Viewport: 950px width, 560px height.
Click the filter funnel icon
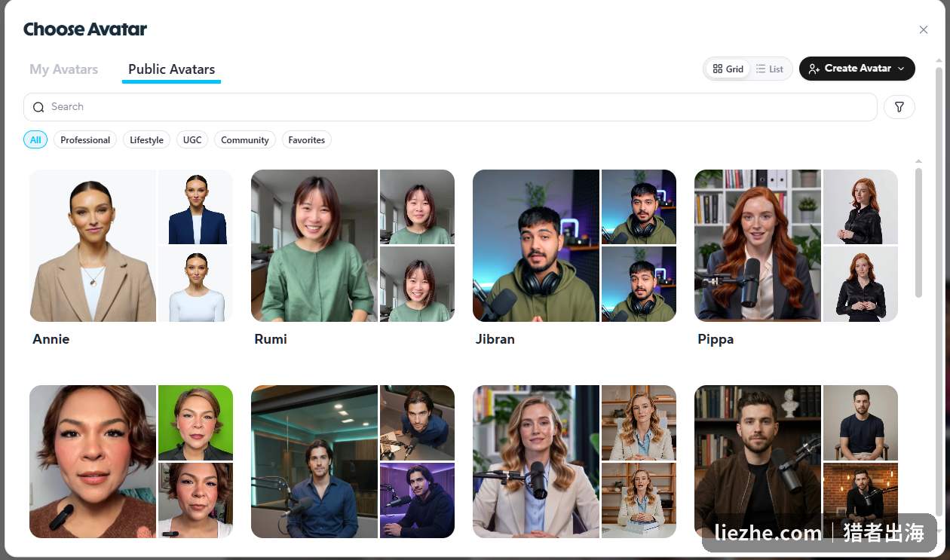click(899, 107)
